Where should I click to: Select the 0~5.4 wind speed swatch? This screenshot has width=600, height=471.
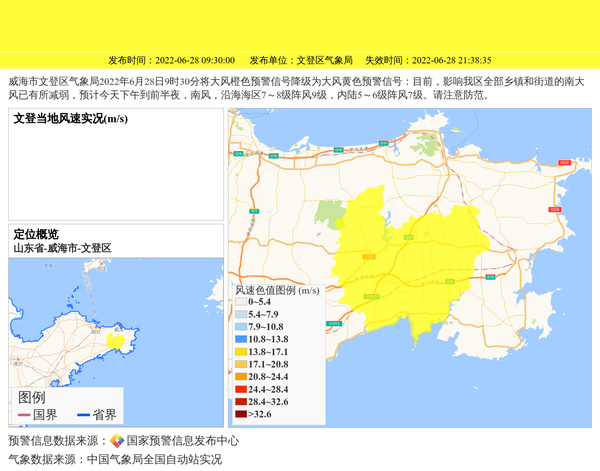(241, 302)
